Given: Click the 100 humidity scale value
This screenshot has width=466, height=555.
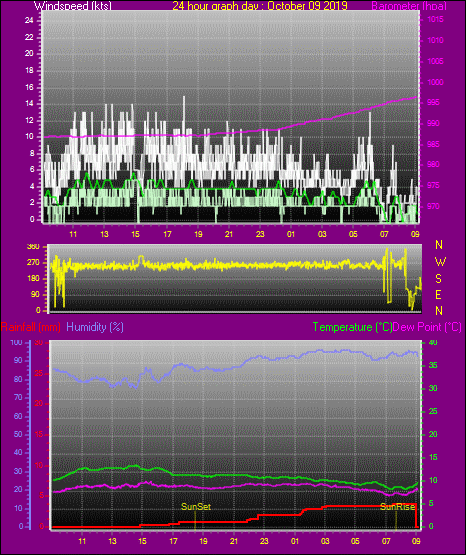Looking at the screenshot, I should click(17, 343).
